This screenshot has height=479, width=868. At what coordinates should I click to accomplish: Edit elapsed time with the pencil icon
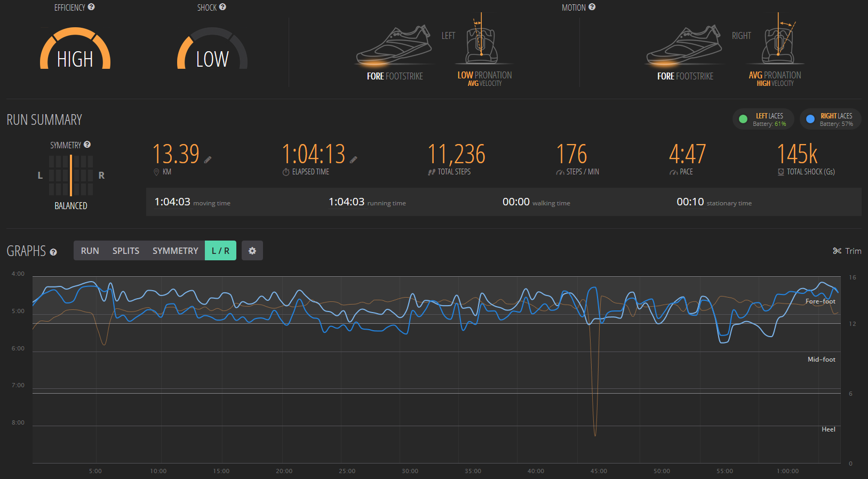click(353, 159)
